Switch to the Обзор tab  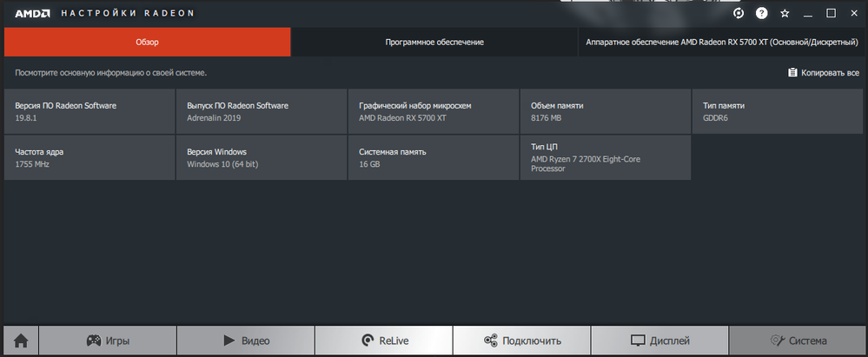point(147,42)
